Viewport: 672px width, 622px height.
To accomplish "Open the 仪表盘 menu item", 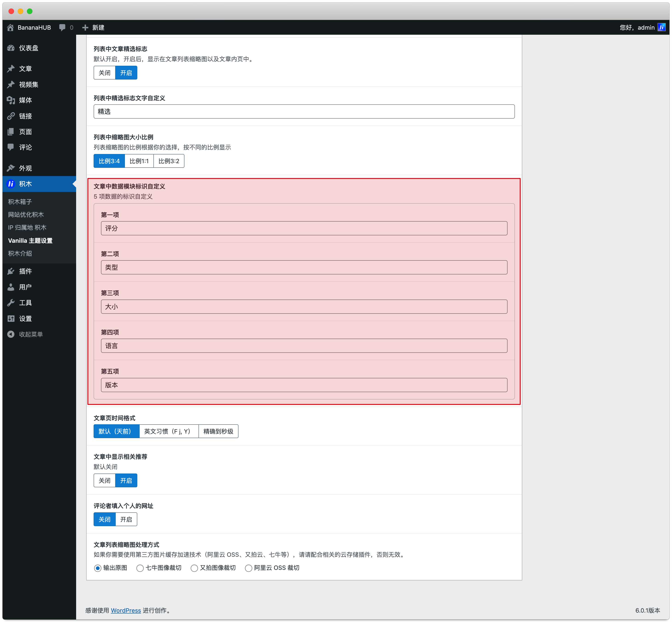I will tap(39, 48).
